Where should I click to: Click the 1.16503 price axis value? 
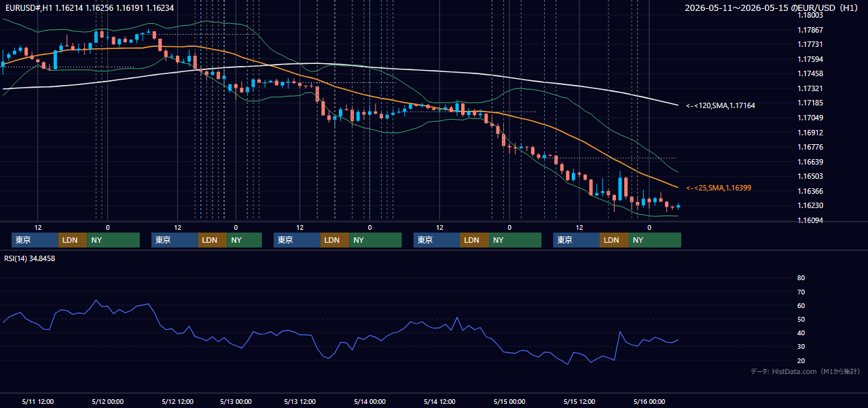pos(810,176)
